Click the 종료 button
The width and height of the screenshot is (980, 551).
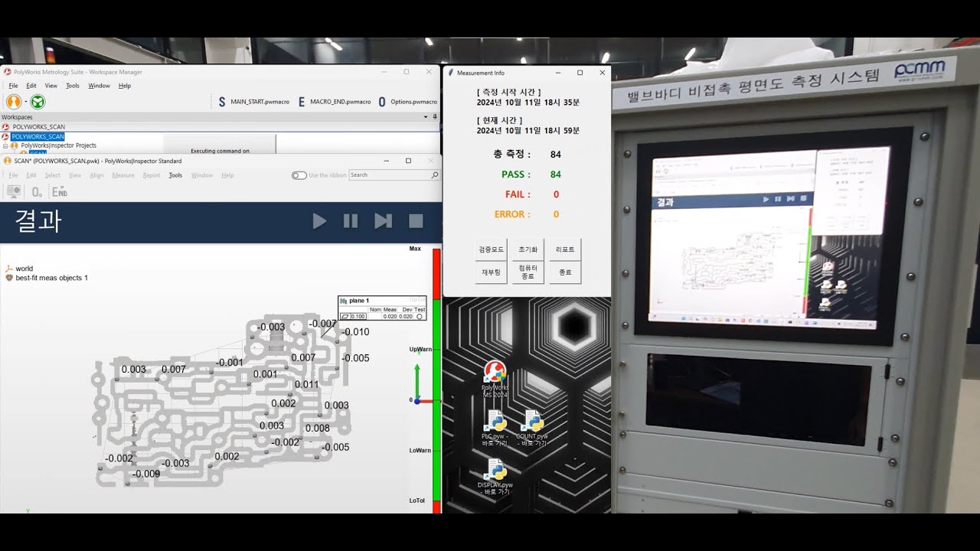click(x=565, y=272)
